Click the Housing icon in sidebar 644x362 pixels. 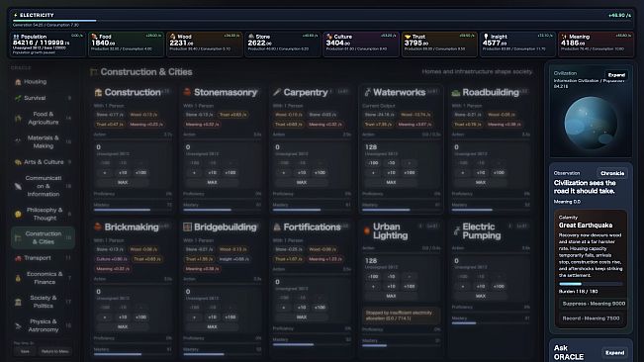click(x=18, y=82)
